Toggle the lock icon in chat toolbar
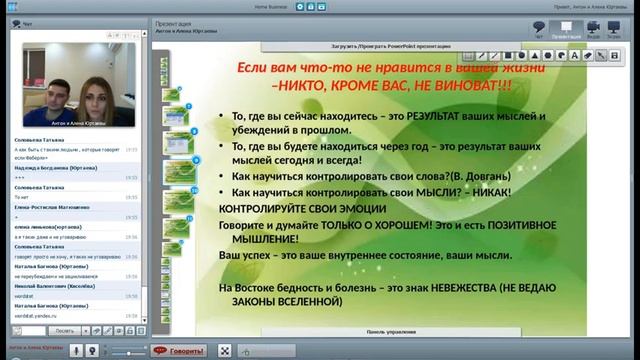This screenshot has width=640, height=360. 130,331
